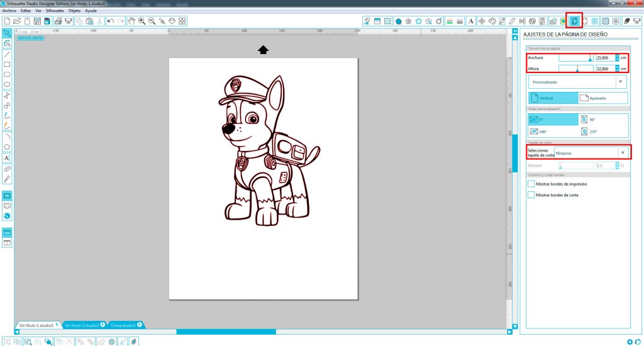Open the Objeto menu

74,11
